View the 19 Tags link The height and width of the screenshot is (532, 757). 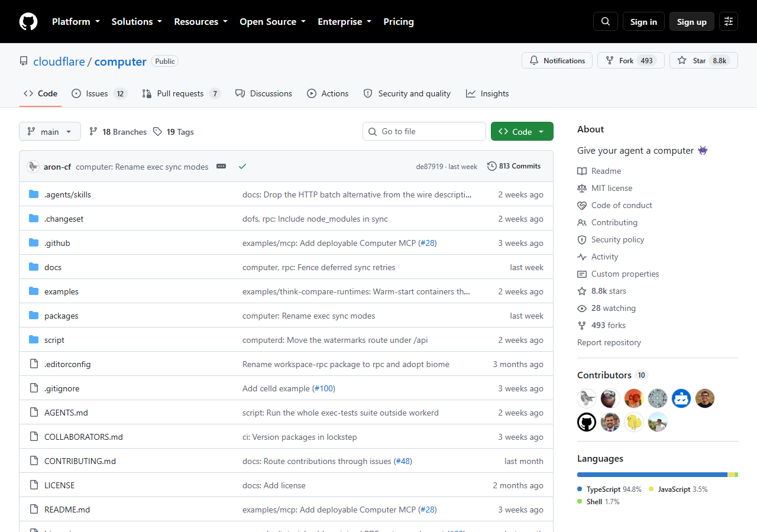[173, 132]
